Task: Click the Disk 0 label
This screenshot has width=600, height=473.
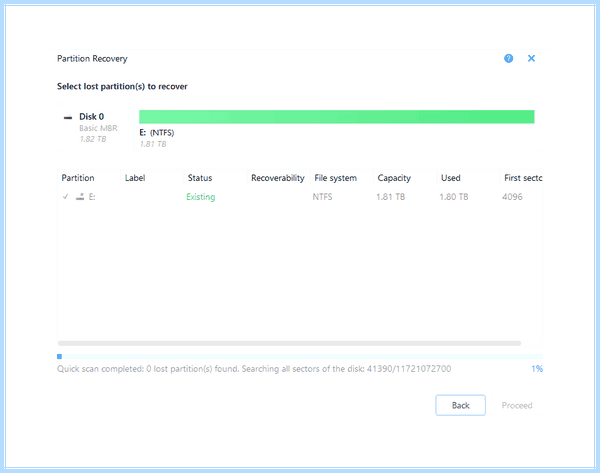Action: pyautogui.click(x=91, y=117)
